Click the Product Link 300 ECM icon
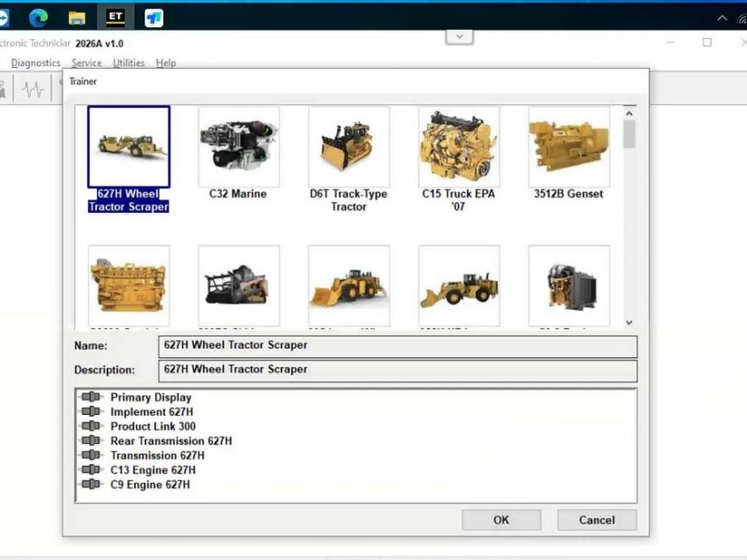The height and width of the screenshot is (560, 747). point(91,426)
